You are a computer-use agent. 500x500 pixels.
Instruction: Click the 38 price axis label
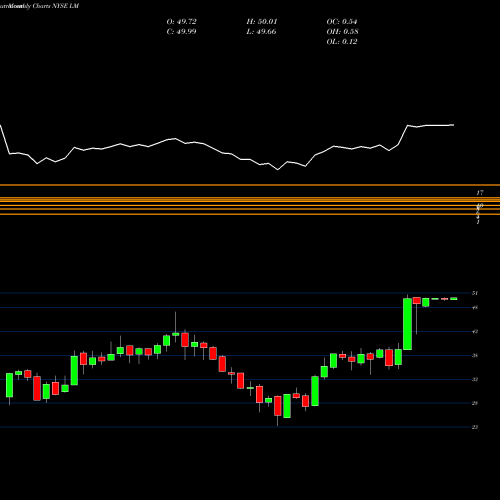coord(475,355)
